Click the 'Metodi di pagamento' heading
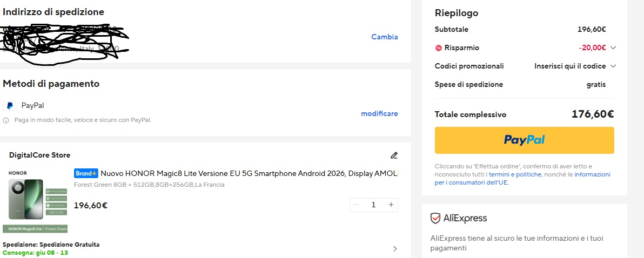 pyautogui.click(x=51, y=84)
